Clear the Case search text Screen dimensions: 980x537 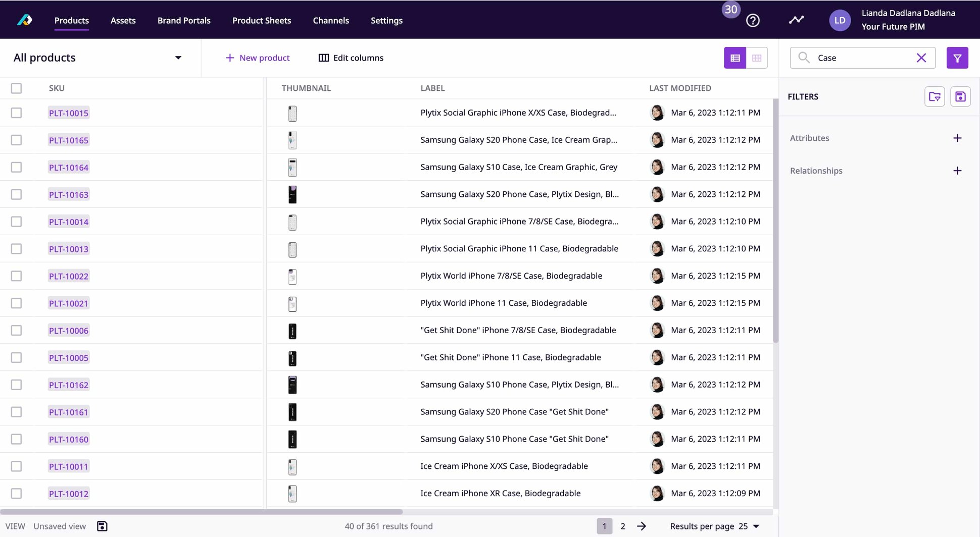pos(921,58)
